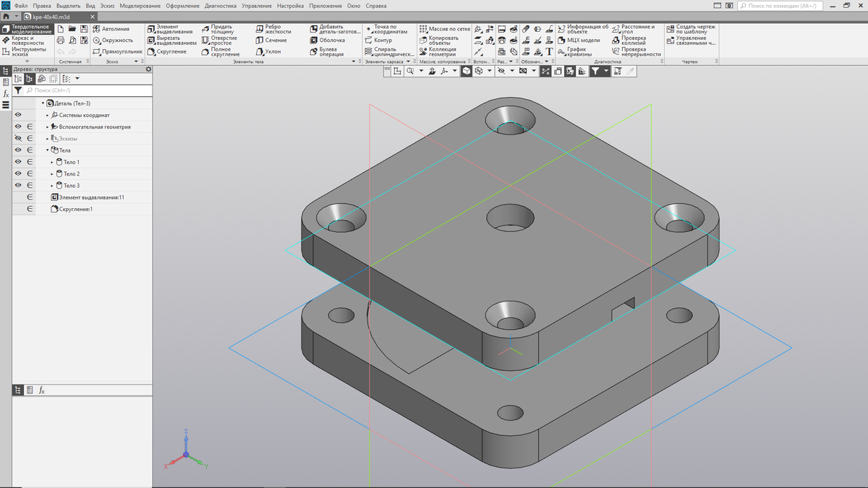
Task: Select the Полное скругление tool
Action: pyautogui.click(x=221, y=52)
